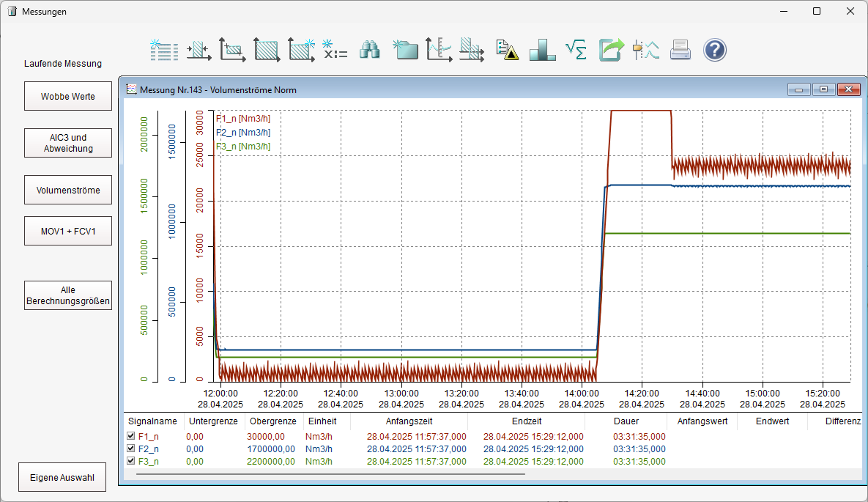Click the F3_n signal name in table

(x=149, y=462)
